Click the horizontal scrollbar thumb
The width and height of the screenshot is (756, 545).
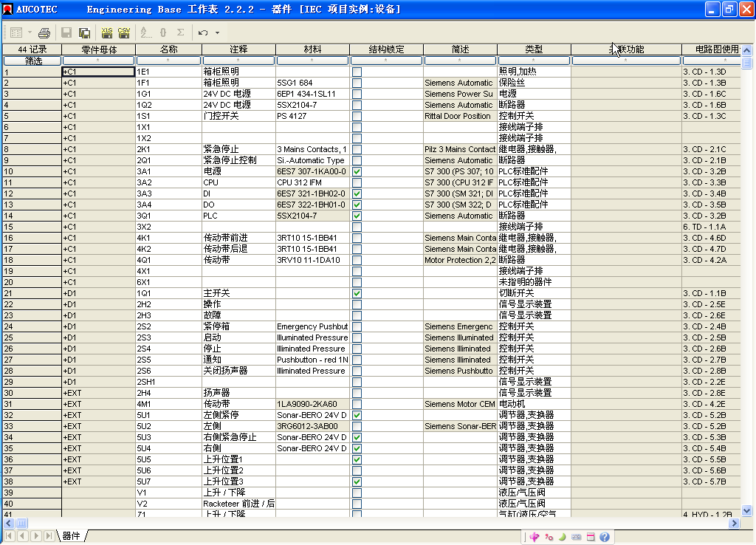click(x=21, y=524)
